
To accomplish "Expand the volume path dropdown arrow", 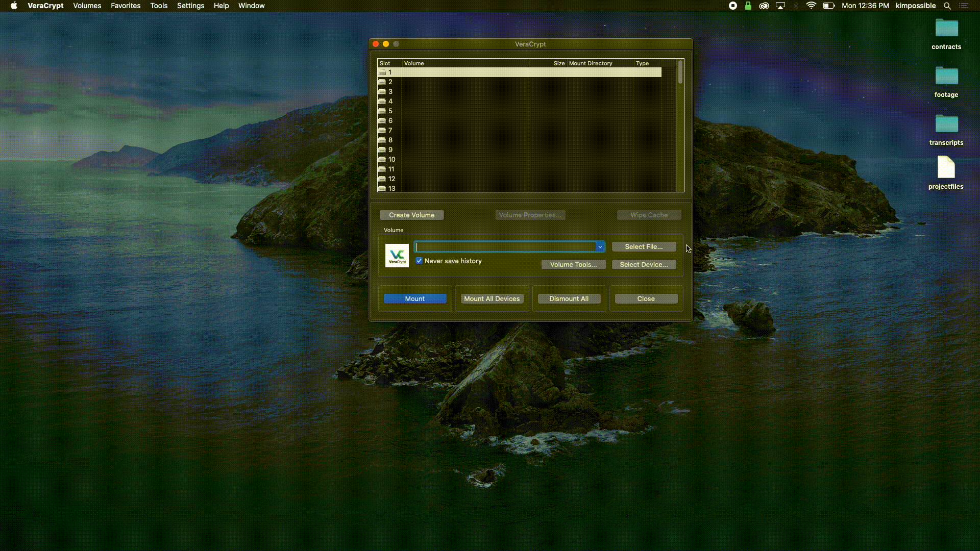I will point(600,247).
